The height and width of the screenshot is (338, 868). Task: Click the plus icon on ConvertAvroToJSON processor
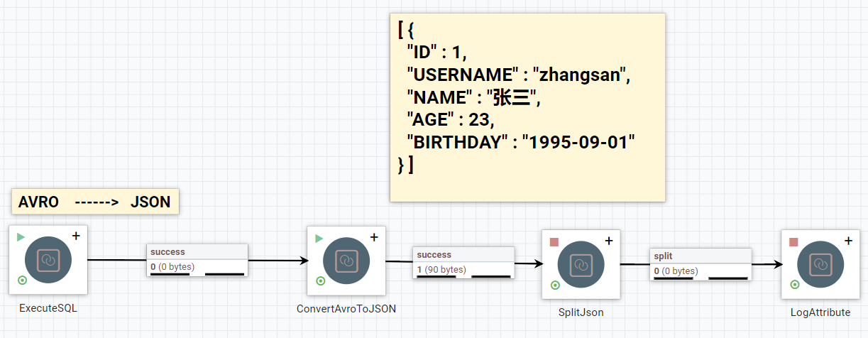(x=374, y=237)
